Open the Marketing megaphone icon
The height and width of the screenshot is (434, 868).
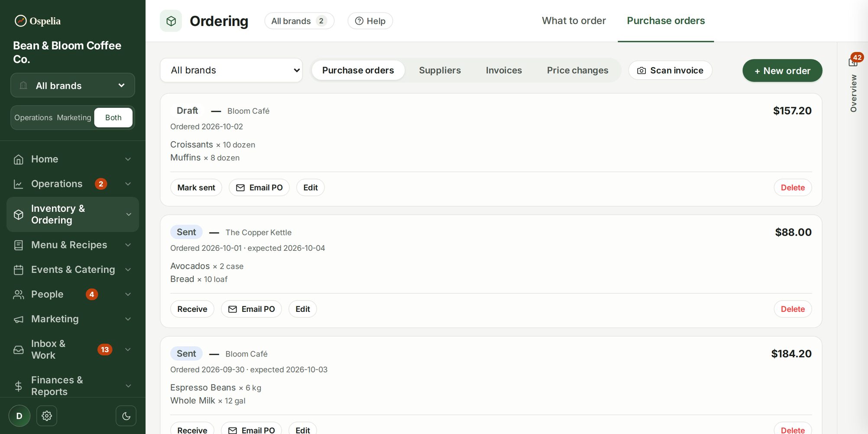(18, 319)
